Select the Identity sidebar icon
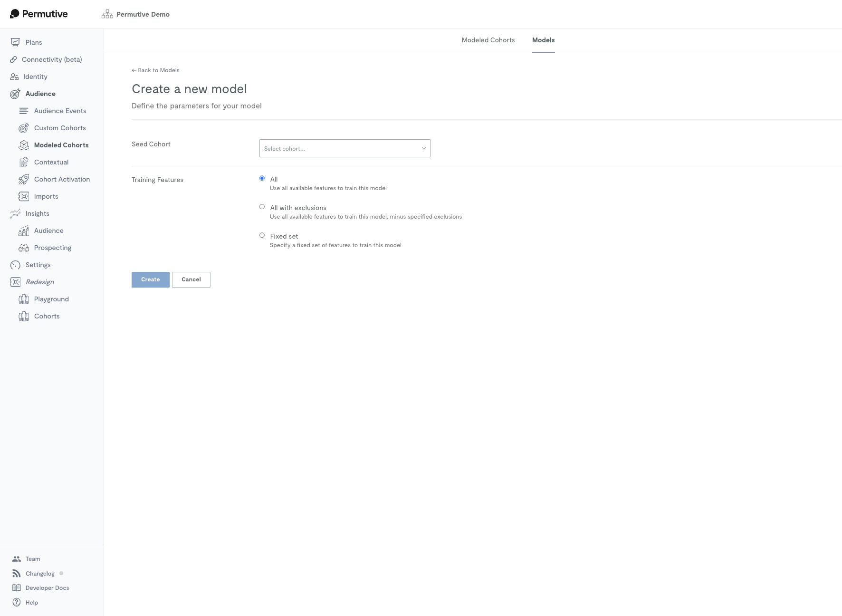 (x=14, y=76)
